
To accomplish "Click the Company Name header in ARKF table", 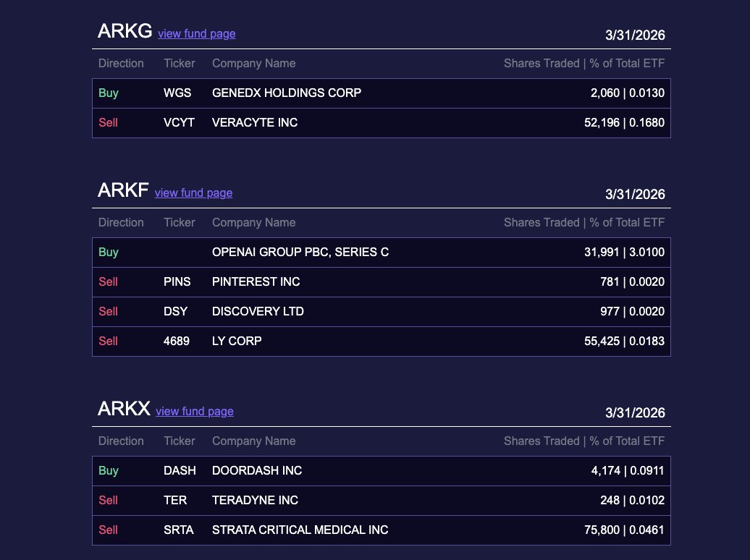I will [x=253, y=222].
